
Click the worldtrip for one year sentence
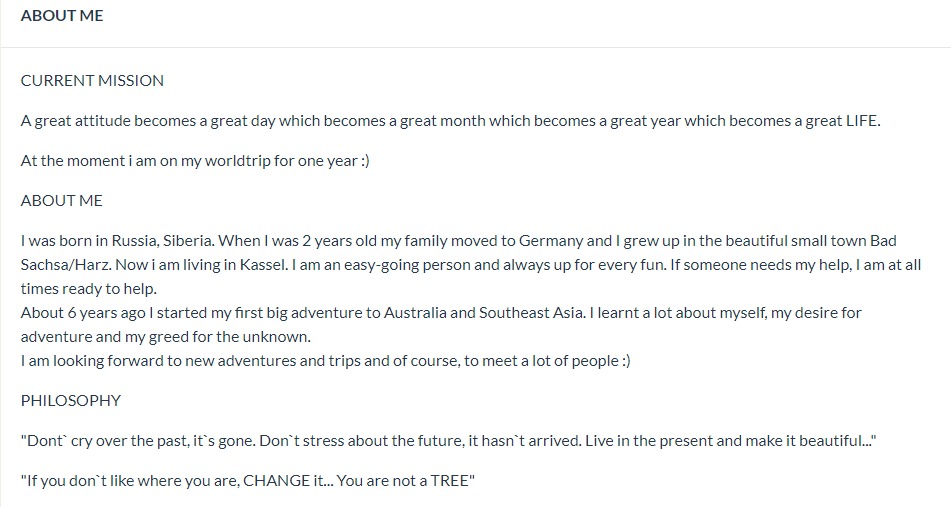[195, 161]
